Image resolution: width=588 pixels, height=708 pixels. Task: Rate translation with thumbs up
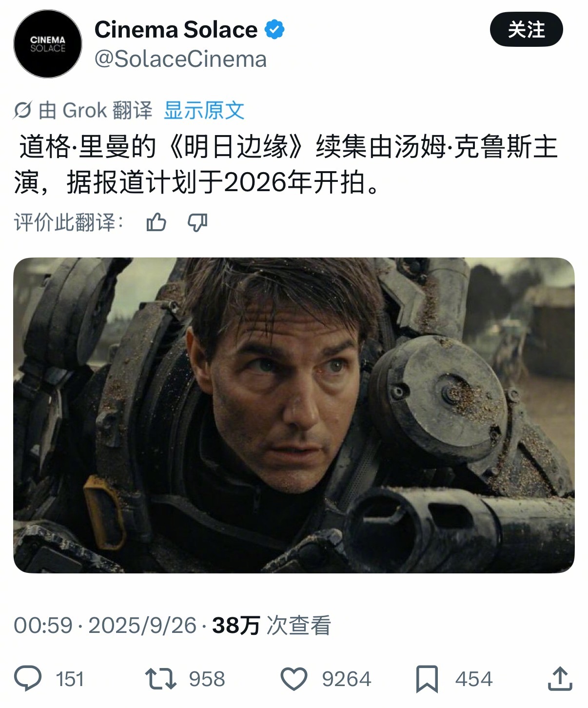157,222
